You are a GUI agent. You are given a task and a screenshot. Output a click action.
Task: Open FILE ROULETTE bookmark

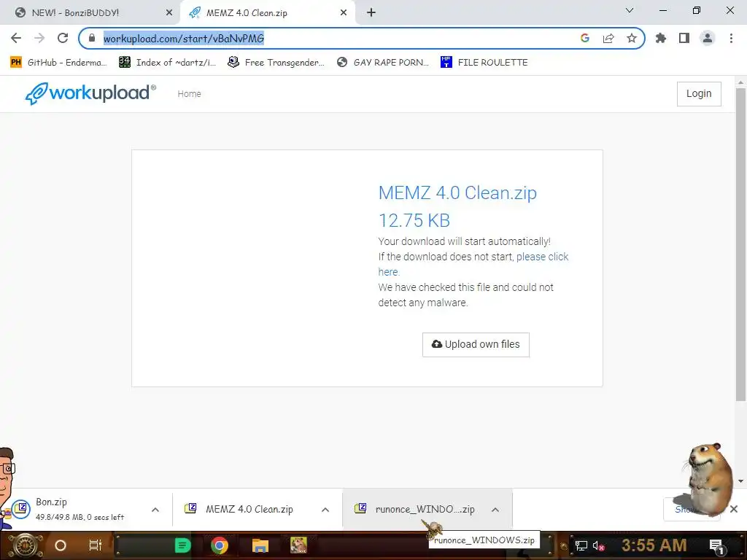point(484,63)
